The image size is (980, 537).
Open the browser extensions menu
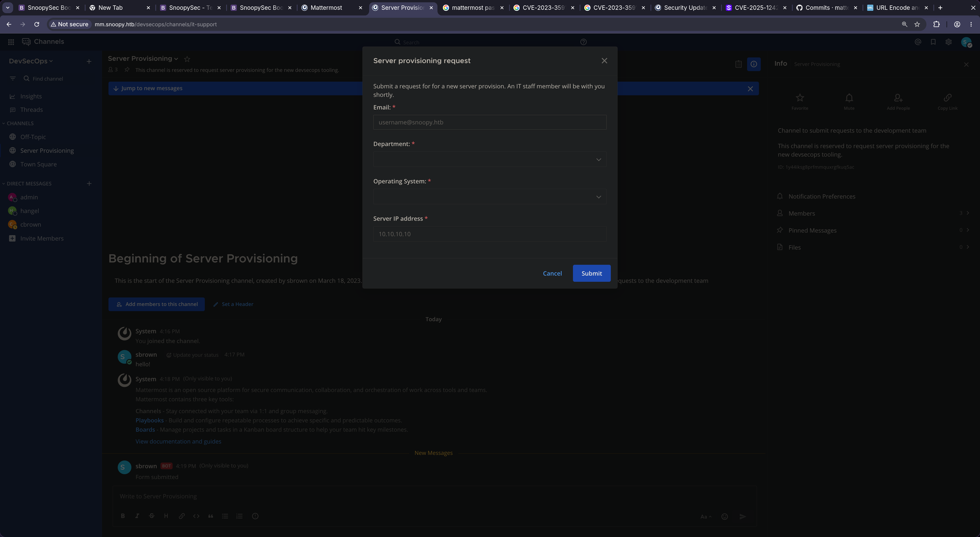[936, 24]
